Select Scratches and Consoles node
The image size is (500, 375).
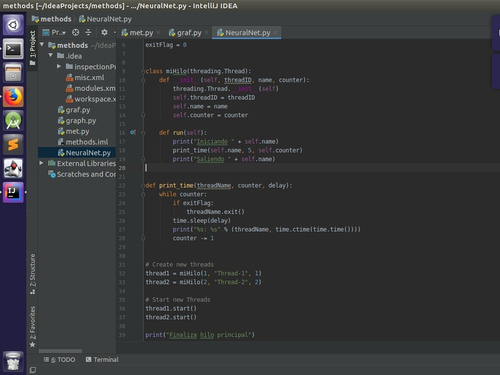[82, 174]
